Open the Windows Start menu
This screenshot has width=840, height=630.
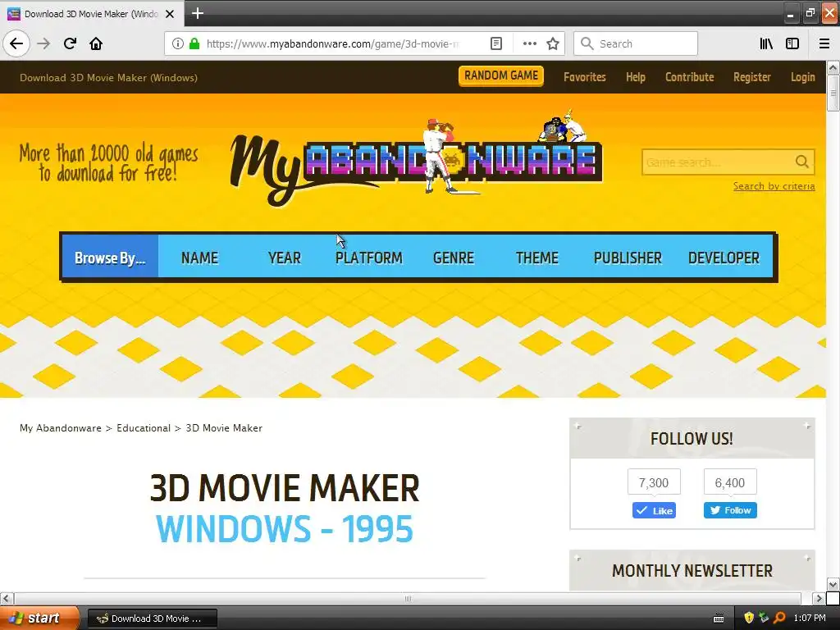39,618
